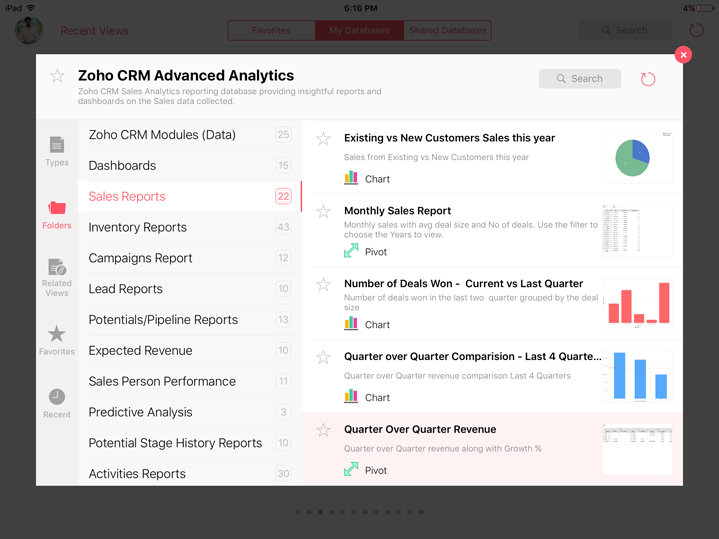Open the pie chart thumbnail for Existing vs New Customers
Viewport: 719px width, 539px height.
[637, 157]
